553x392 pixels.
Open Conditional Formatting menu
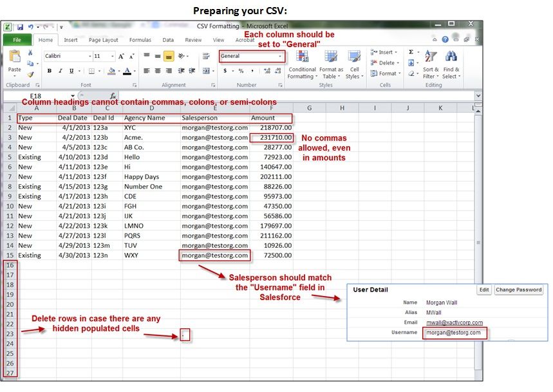click(x=302, y=64)
